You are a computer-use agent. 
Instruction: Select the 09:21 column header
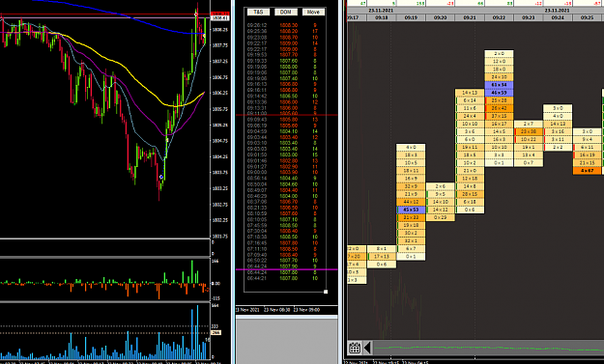click(470, 17)
